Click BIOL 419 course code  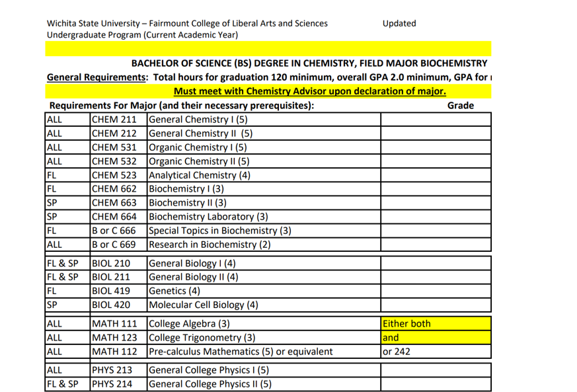(x=111, y=292)
